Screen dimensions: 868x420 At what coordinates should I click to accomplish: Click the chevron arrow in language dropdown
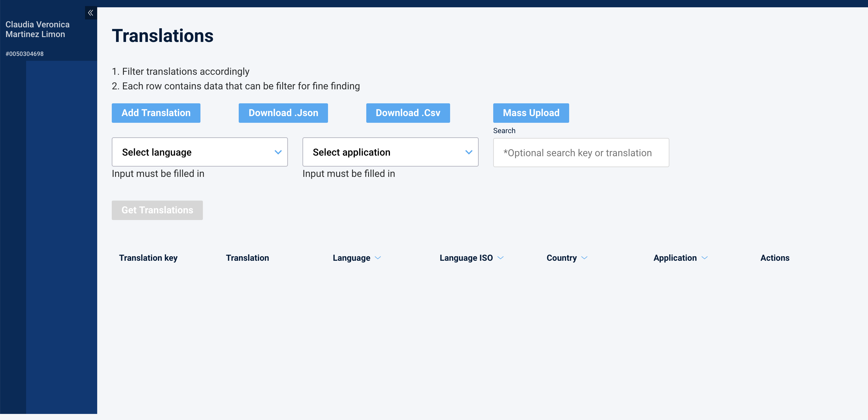tap(278, 152)
